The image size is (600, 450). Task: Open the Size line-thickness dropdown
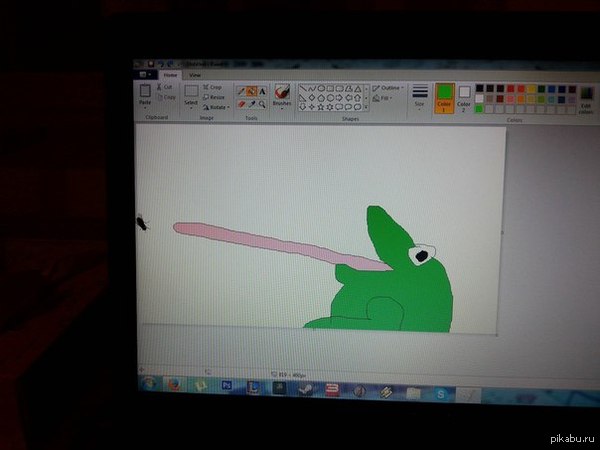[420, 97]
